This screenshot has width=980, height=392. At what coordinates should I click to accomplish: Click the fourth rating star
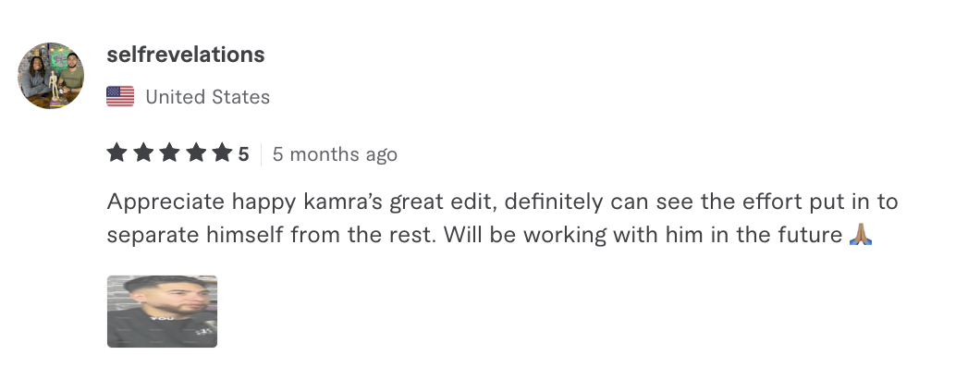pyautogui.click(x=195, y=153)
